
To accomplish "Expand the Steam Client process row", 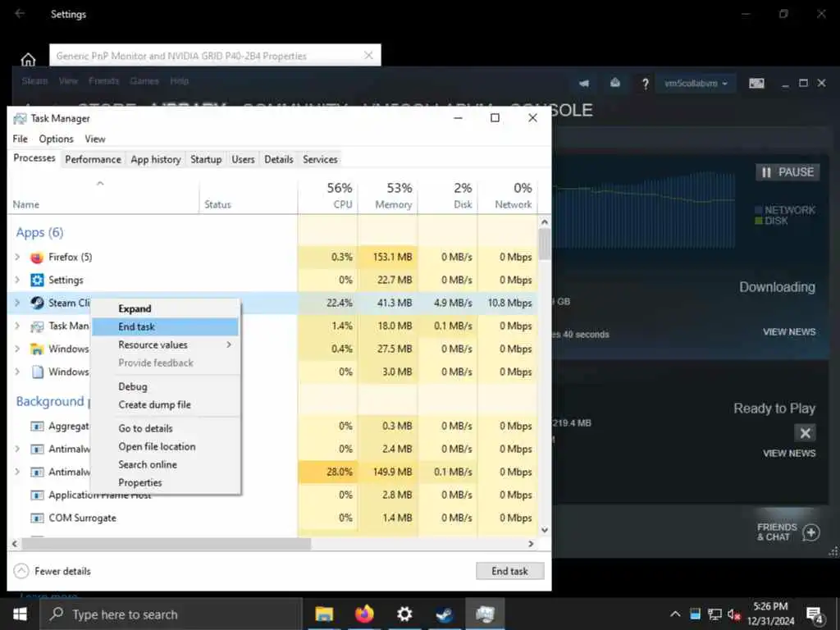I will [18, 304].
